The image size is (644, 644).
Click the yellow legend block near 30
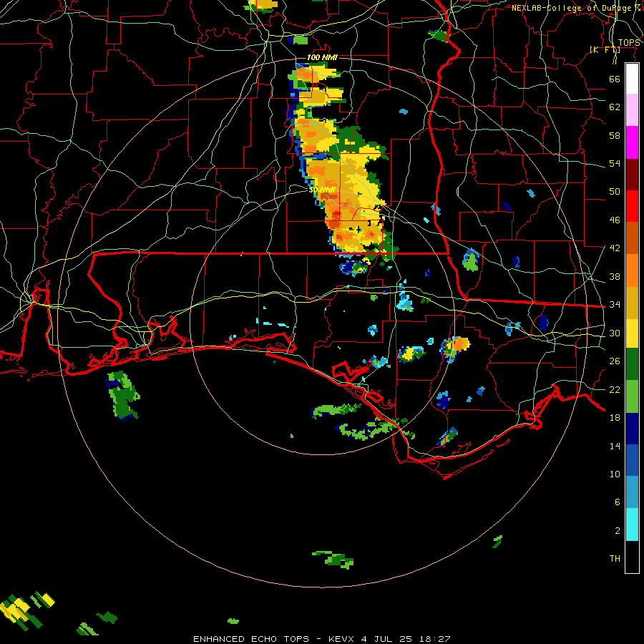(x=632, y=333)
